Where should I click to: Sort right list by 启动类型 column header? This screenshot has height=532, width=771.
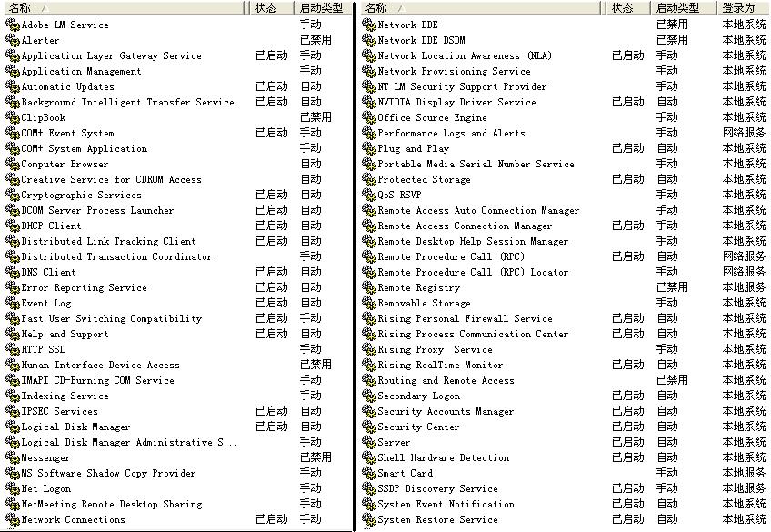(683, 8)
